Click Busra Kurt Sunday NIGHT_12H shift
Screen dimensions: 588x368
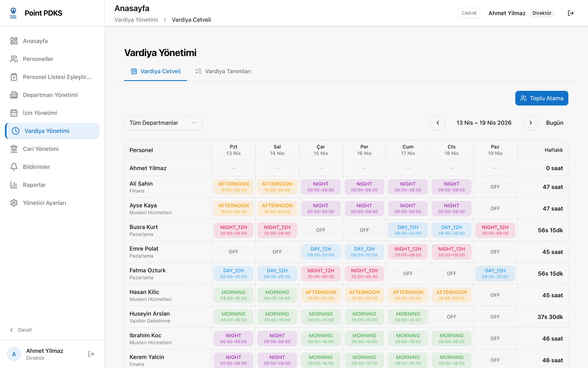(495, 230)
